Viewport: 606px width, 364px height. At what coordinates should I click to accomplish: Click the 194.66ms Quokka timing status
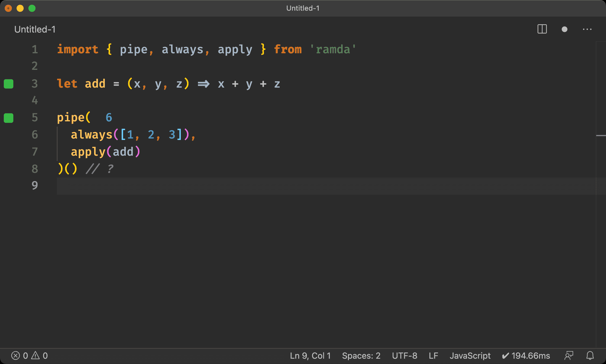coord(526,355)
